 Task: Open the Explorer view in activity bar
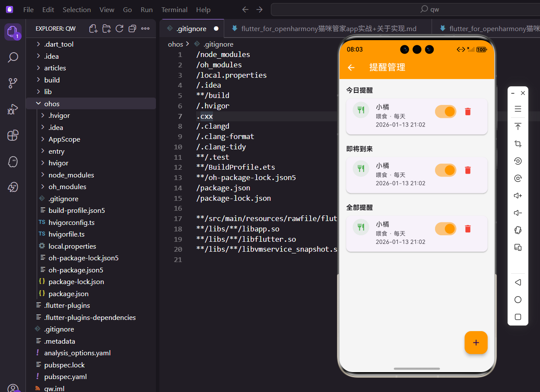pos(13,32)
